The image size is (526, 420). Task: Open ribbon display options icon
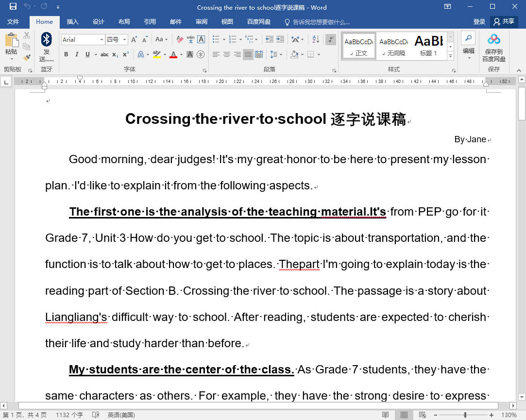[447, 6]
